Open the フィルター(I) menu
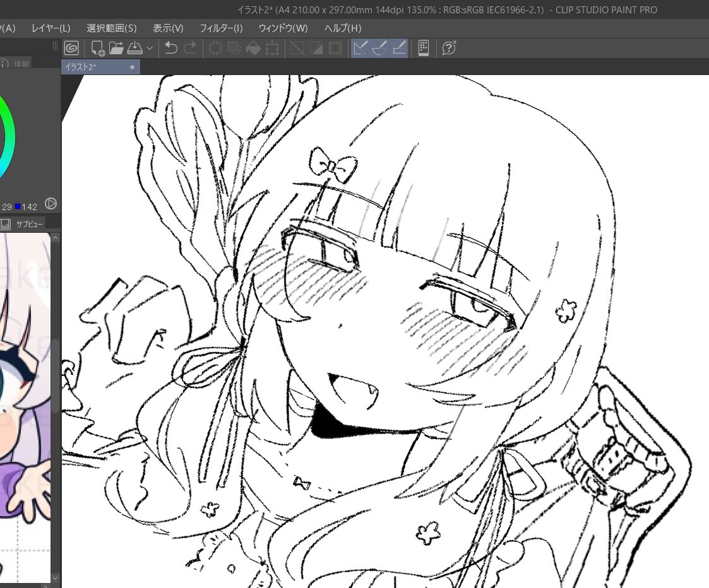 point(221,28)
